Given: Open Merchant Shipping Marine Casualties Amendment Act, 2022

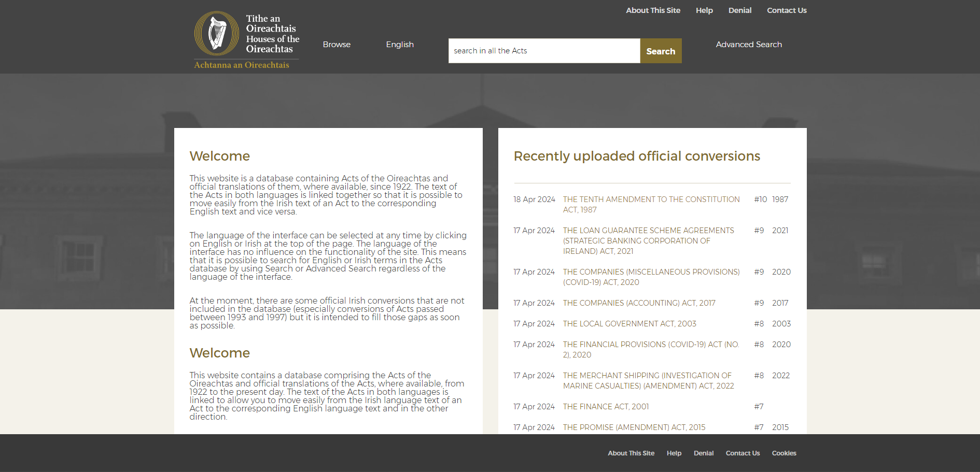Looking at the screenshot, I should [648, 380].
